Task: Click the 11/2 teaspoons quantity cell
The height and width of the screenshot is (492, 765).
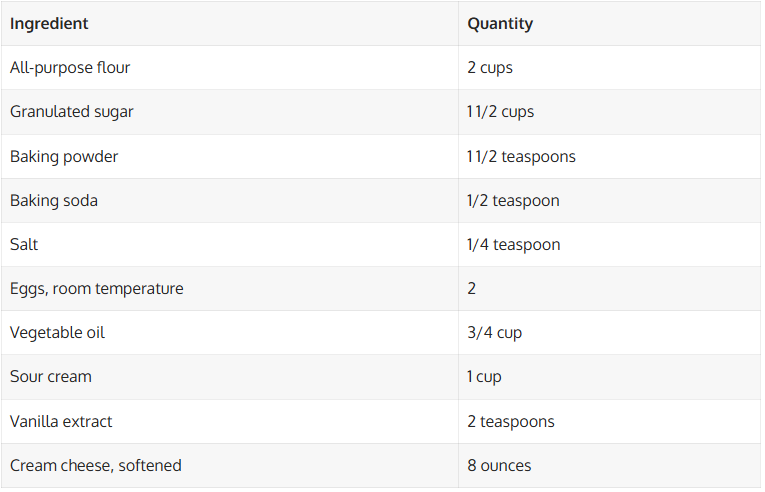Action: point(521,156)
